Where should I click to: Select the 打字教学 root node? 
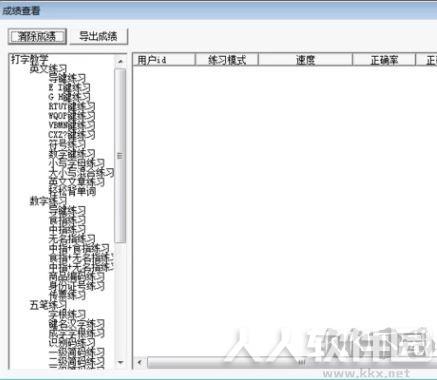tap(30, 59)
